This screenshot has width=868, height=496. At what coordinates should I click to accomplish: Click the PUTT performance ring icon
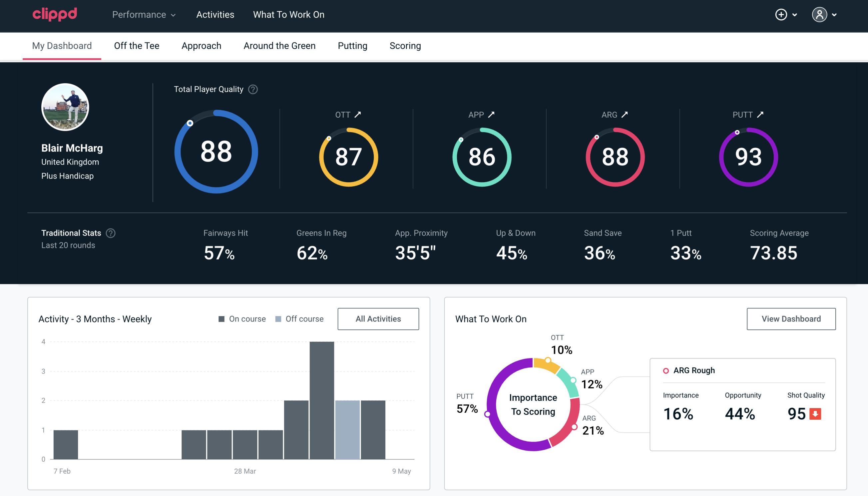pyautogui.click(x=747, y=156)
